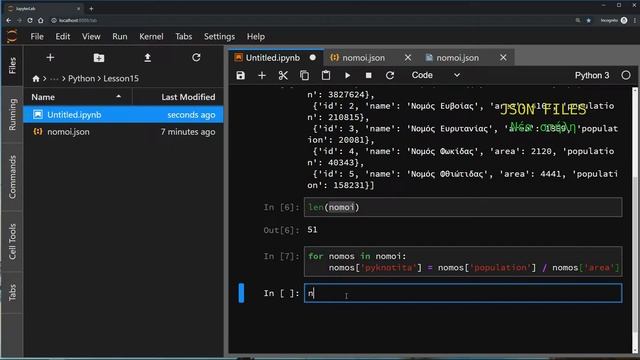
Task: Open the Cell Tools sidebar panel
Action: [x=12, y=242]
